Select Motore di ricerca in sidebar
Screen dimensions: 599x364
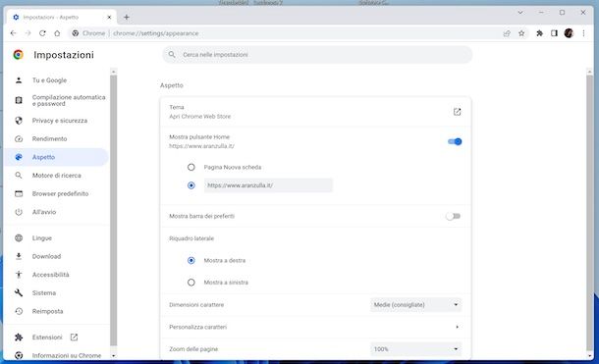56,176
